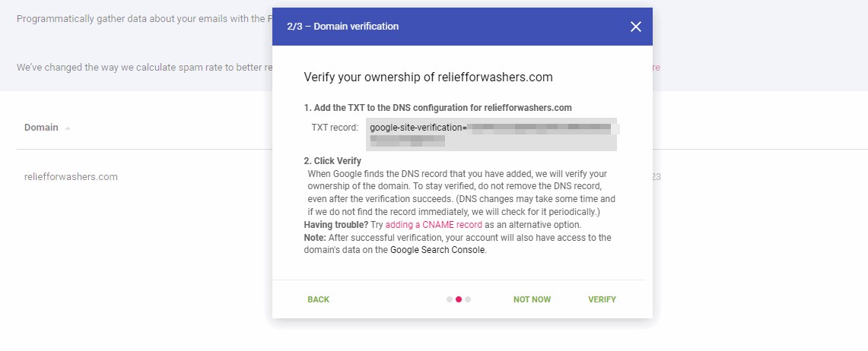Select the first step indicator dot
The height and width of the screenshot is (351, 868).
tap(450, 299)
